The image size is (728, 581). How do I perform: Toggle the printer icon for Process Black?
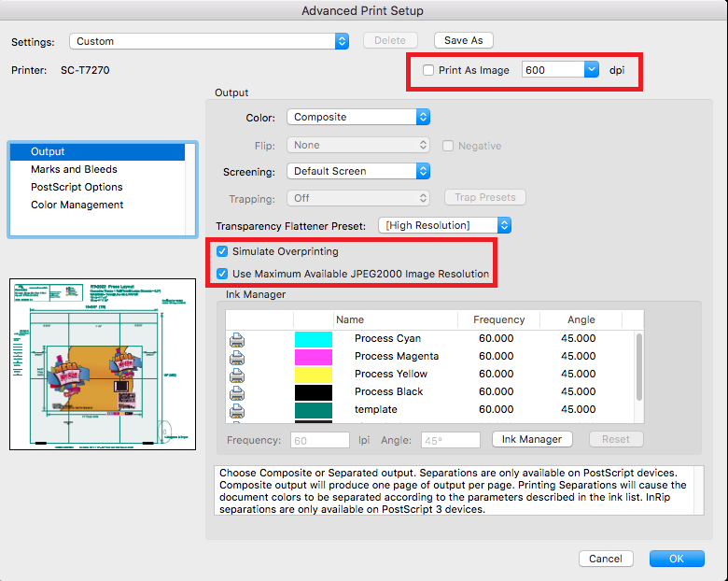tap(237, 392)
